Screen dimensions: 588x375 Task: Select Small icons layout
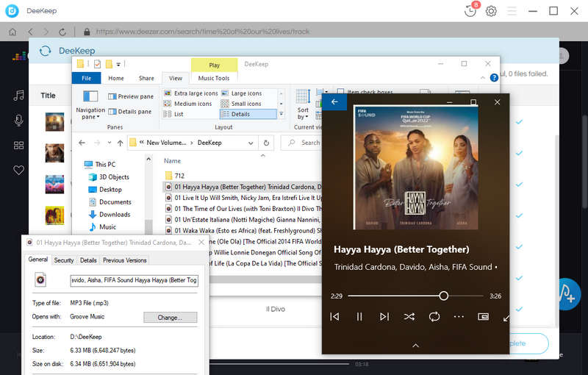241,104
